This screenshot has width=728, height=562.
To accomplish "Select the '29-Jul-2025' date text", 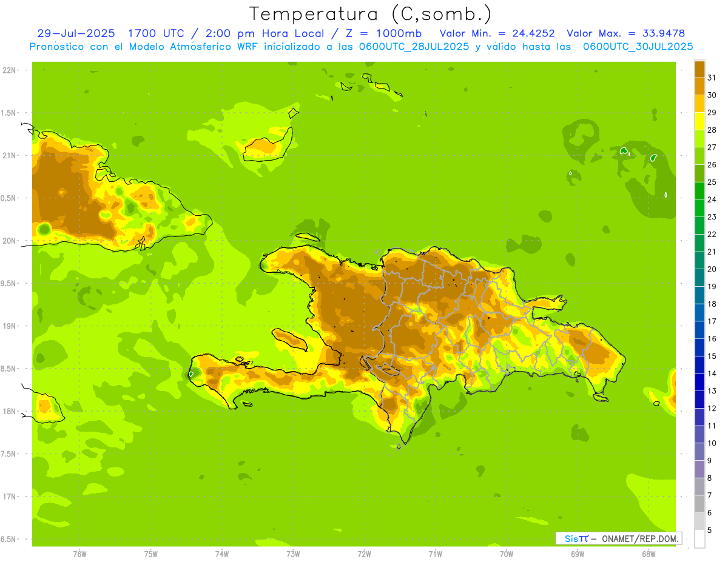I will 76,33.
